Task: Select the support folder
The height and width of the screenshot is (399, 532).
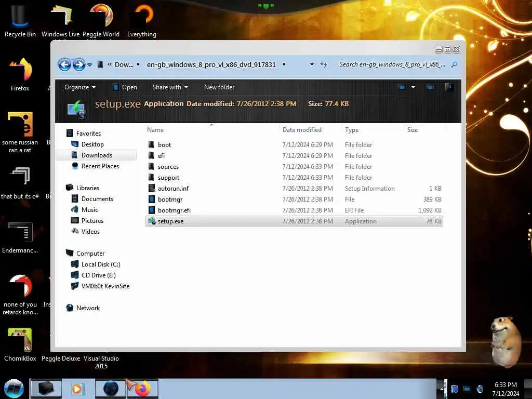Action: point(294,178)
